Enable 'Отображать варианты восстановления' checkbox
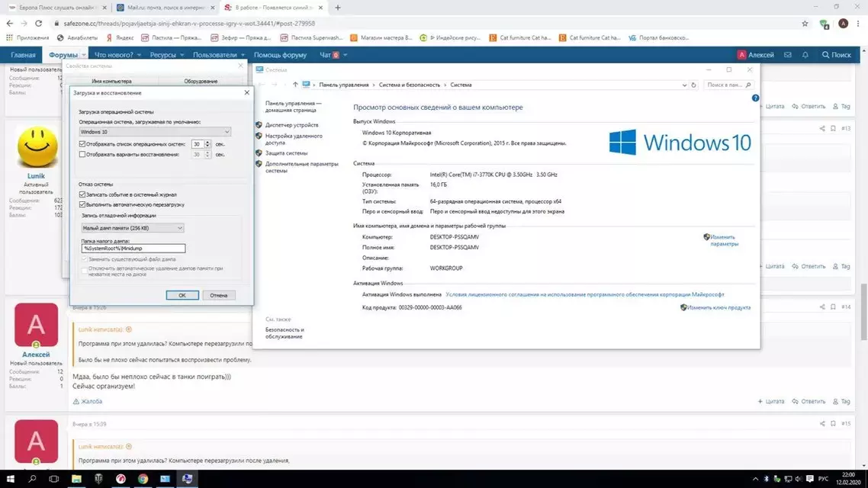The width and height of the screenshot is (868, 488). tap(82, 154)
